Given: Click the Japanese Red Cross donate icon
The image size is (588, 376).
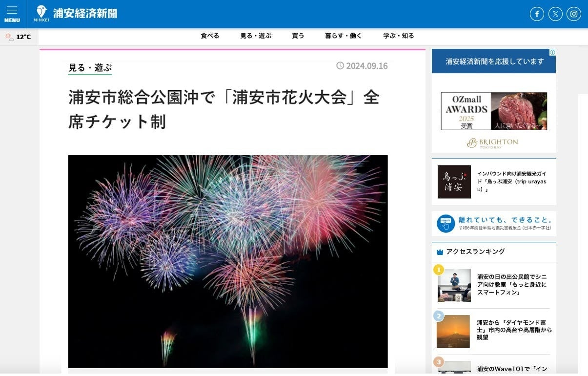Looking at the screenshot, I should [x=446, y=224].
